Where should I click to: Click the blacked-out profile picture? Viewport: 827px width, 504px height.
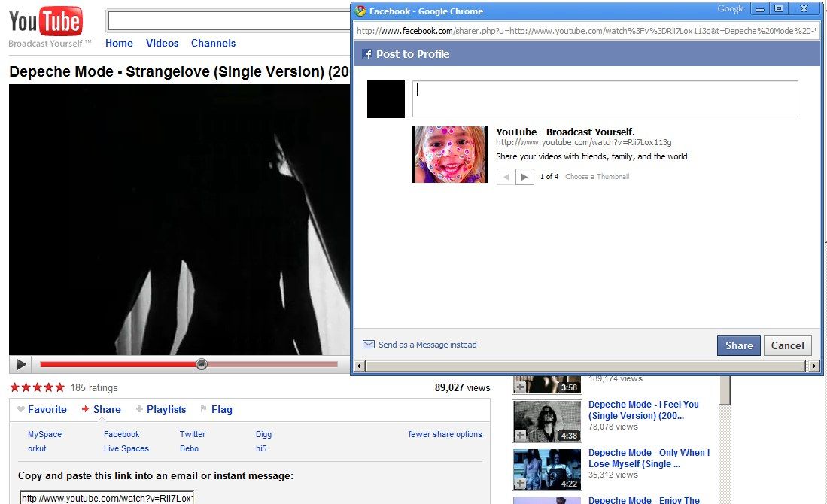pos(386,99)
